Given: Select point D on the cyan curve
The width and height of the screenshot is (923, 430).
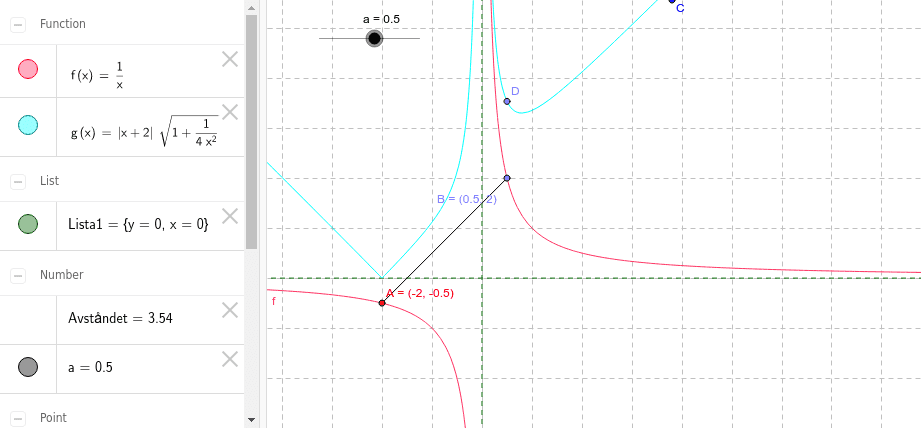Looking at the screenshot, I should point(507,101).
